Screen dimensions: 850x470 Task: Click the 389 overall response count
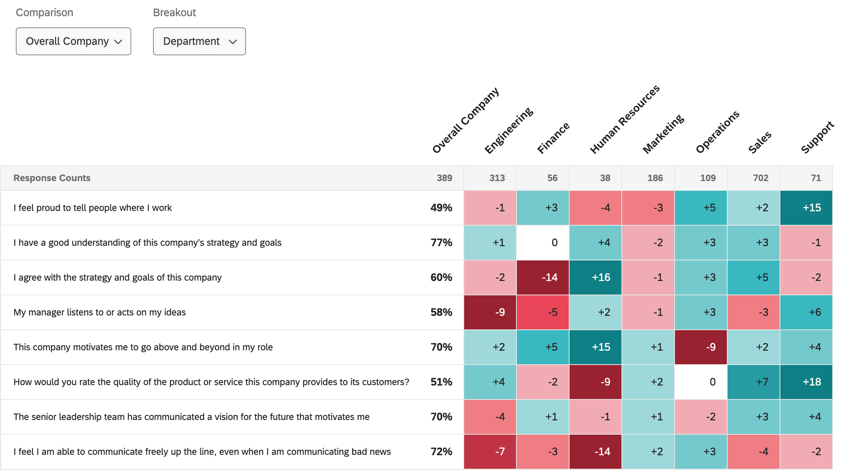[444, 178]
